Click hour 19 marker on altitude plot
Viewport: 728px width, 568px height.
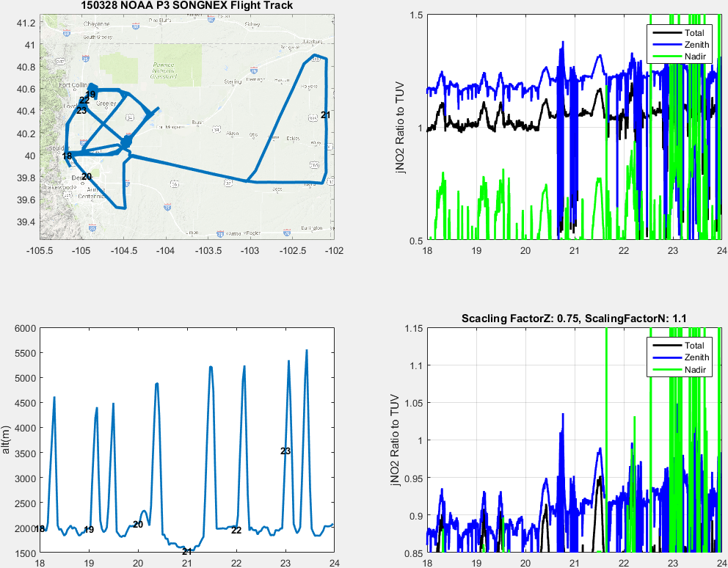(89, 530)
